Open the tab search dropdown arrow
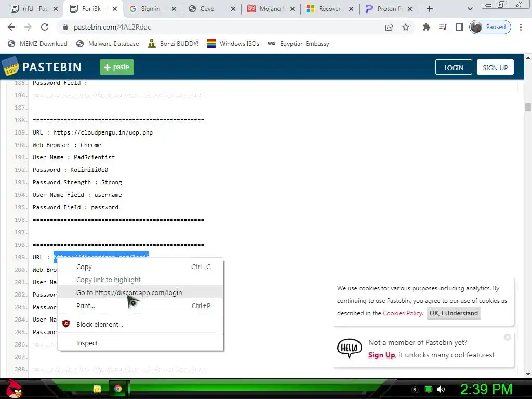The image size is (532, 399). pos(470,9)
